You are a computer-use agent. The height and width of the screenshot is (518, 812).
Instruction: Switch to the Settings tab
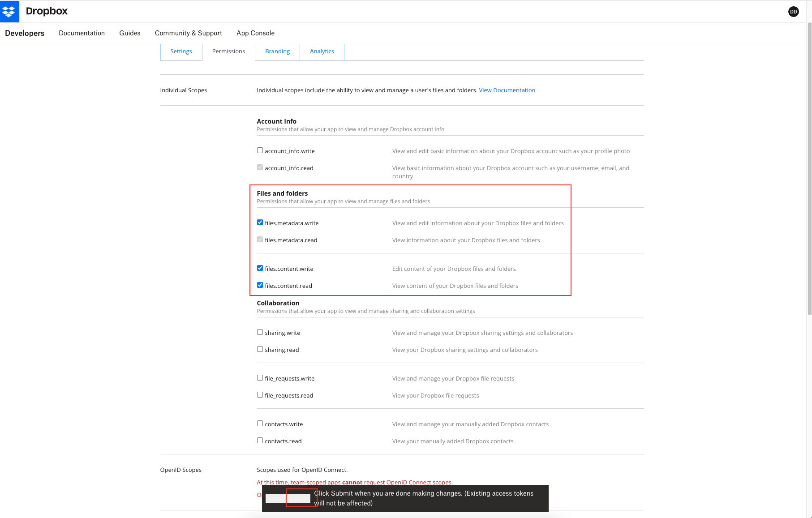point(181,51)
